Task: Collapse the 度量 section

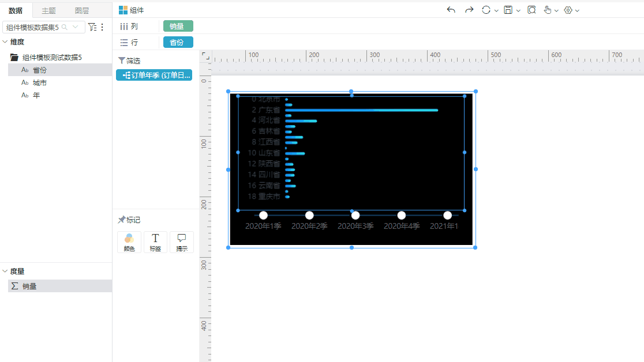Action: [x=5, y=271]
